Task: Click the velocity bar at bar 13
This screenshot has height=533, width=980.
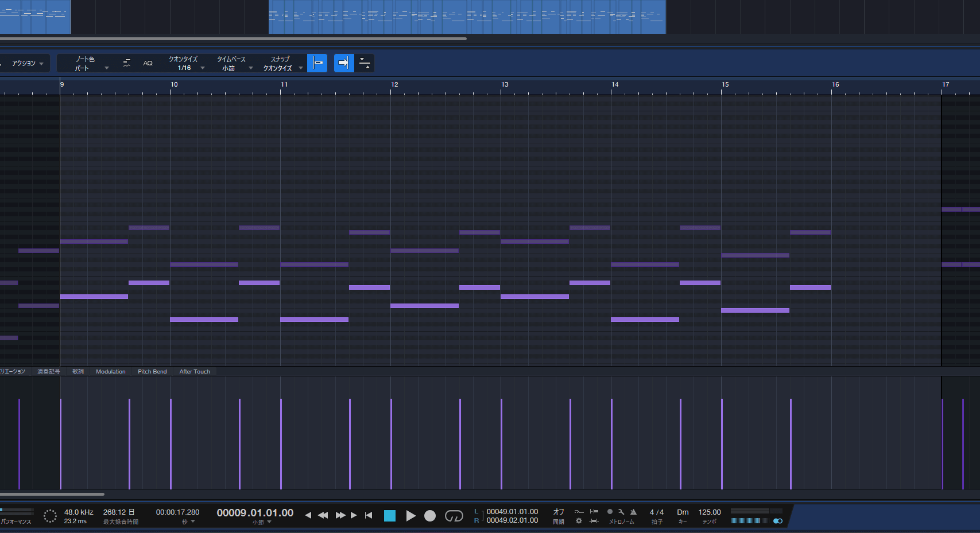Action: (x=501, y=444)
